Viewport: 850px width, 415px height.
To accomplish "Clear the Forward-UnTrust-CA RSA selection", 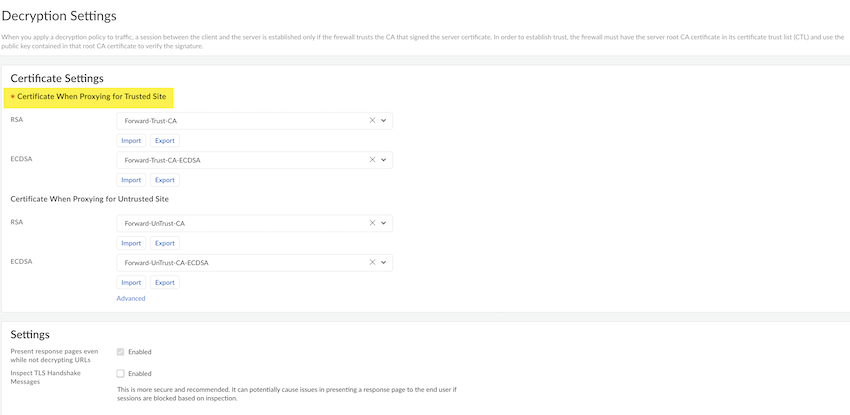I will pyautogui.click(x=372, y=223).
